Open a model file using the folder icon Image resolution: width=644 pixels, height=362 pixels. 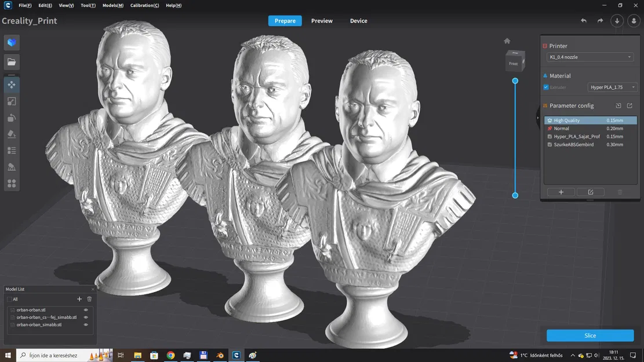point(12,61)
